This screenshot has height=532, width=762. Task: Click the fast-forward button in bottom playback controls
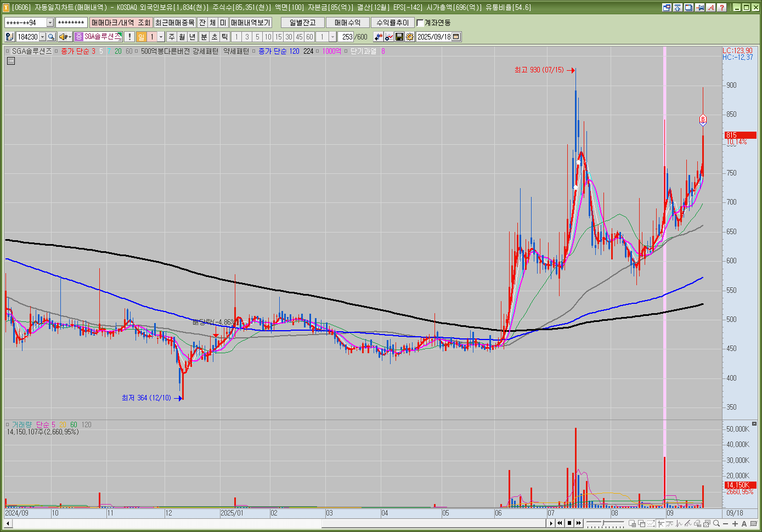579,523
